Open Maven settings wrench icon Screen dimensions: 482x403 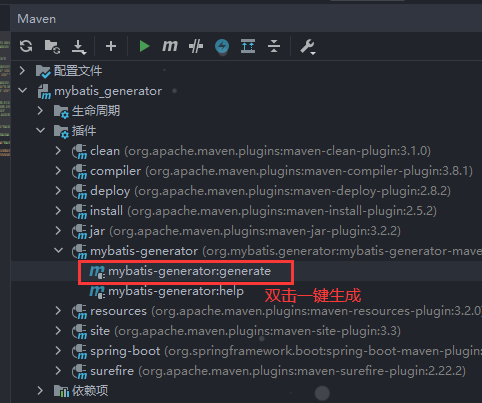coord(308,46)
